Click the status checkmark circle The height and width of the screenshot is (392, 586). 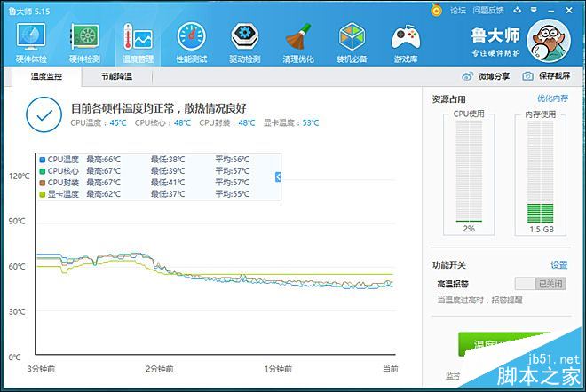tap(44, 114)
